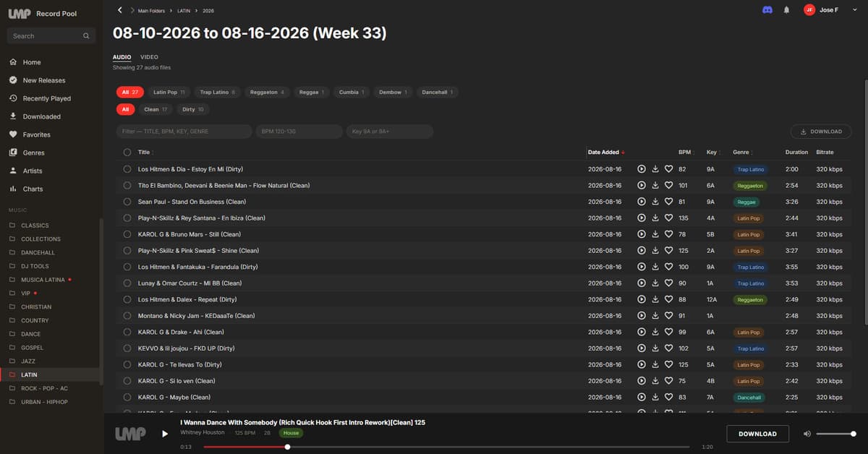Filter by Reggaeton genre chip
This screenshot has height=454, width=868.
coord(268,93)
